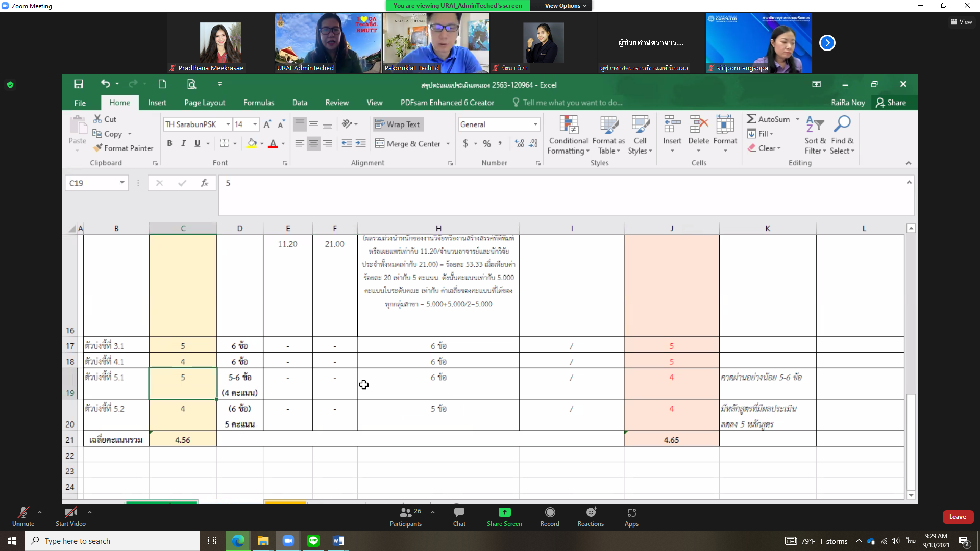The height and width of the screenshot is (551, 980).
Task: Open the font size dropdown
Action: coord(255,124)
